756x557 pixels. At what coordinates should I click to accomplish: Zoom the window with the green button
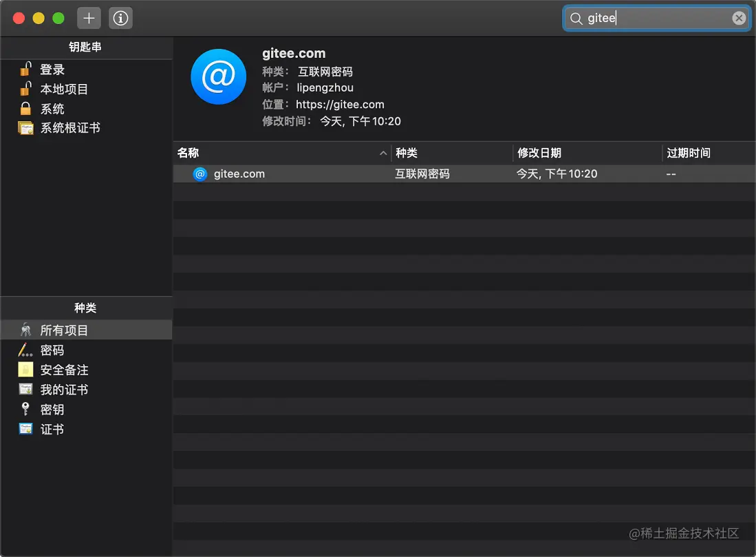click(x=58, y=19)
